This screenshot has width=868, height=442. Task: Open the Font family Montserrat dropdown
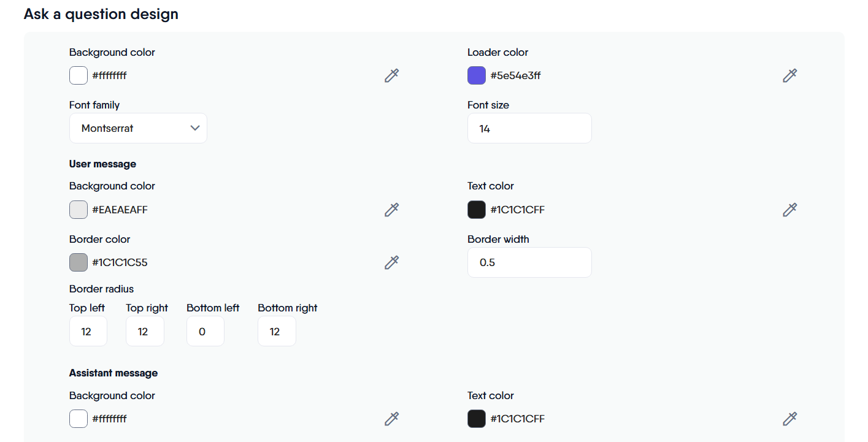tap(138, 128)
